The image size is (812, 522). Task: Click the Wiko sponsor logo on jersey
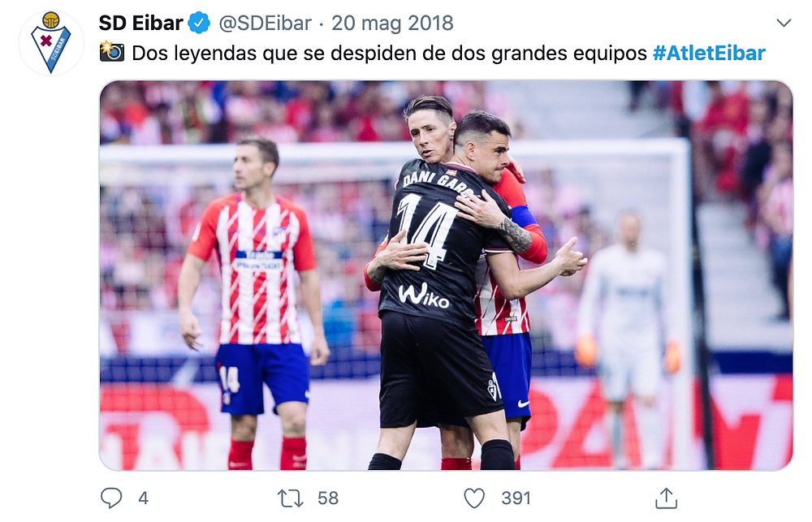tap(424, 296)
